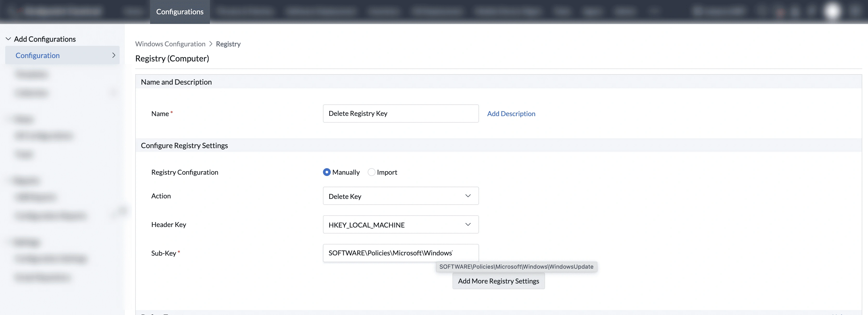Open the Action dropdown showing Delete Key
The width and height of the screenshot is (868, 315).
tap(401, 196)
